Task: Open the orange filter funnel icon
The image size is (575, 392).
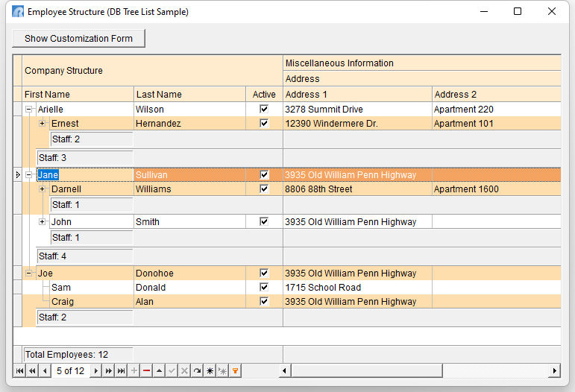Action: 235,370
